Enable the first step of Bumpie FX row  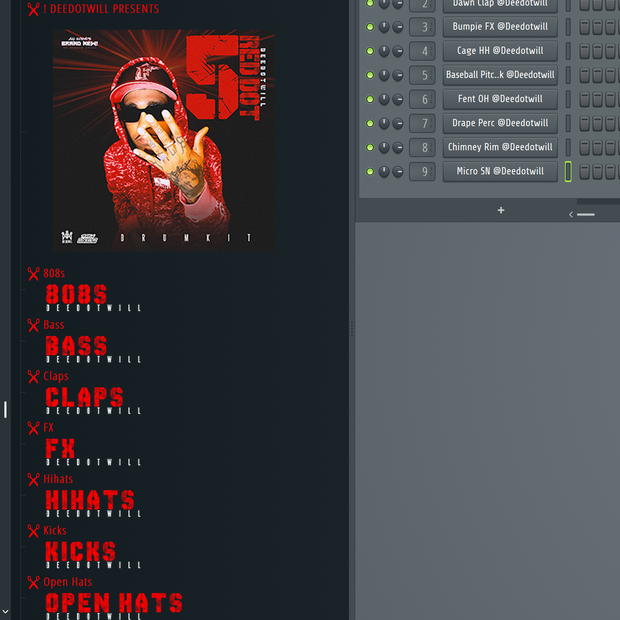(x=584, y=27)
